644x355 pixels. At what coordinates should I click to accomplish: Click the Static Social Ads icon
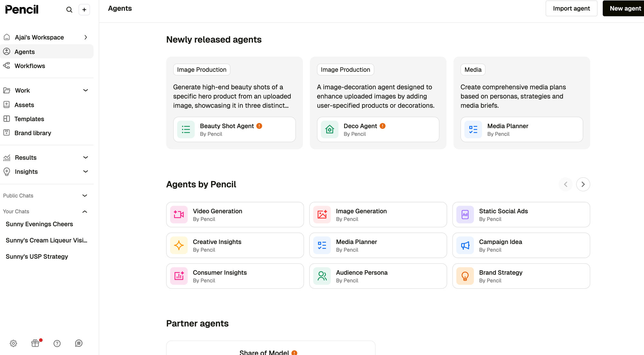[465, 214]
